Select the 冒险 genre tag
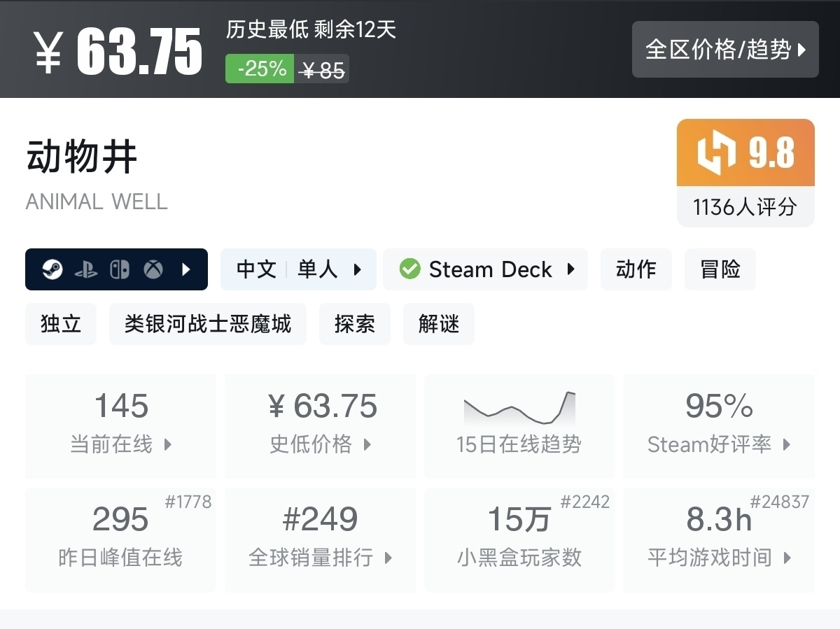This screenshot has height=629, width=840. 720,269
